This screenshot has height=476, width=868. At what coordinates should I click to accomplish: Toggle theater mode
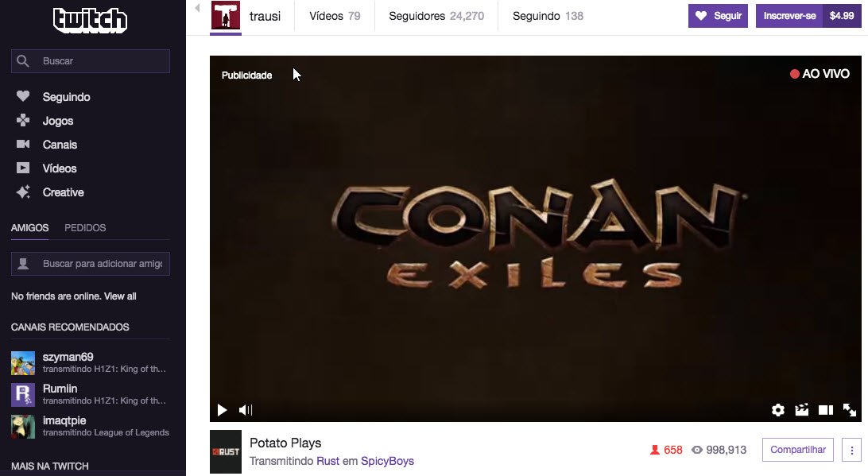click(826, 410)
